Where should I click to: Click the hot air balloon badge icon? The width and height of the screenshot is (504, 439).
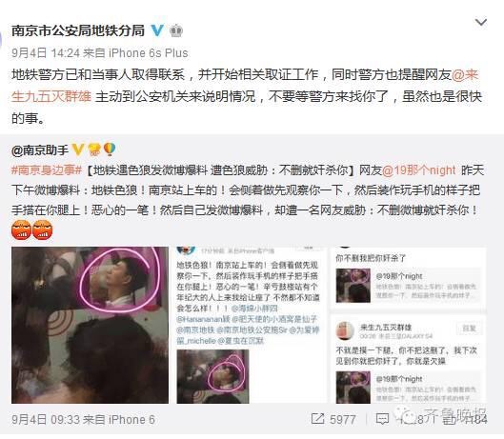click(110, 150)
